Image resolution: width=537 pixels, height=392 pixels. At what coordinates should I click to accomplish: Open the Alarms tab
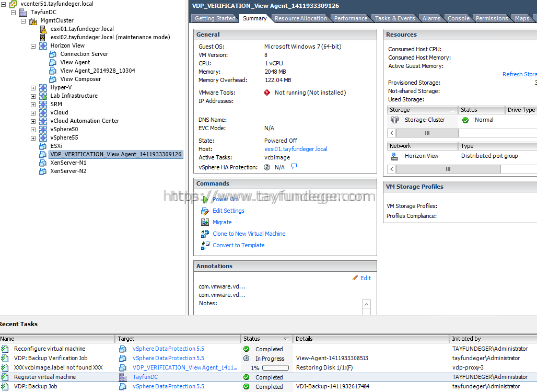431,18
